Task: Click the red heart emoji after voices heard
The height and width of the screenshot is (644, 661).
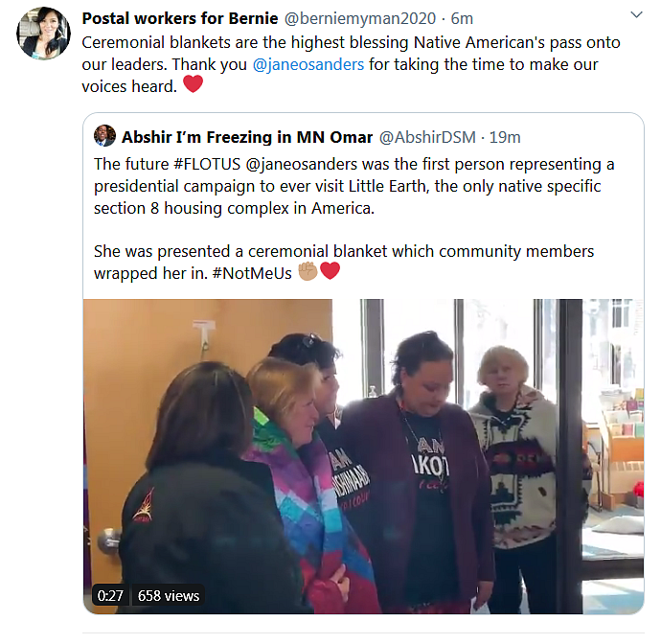Action: click(x=194, y=84)
